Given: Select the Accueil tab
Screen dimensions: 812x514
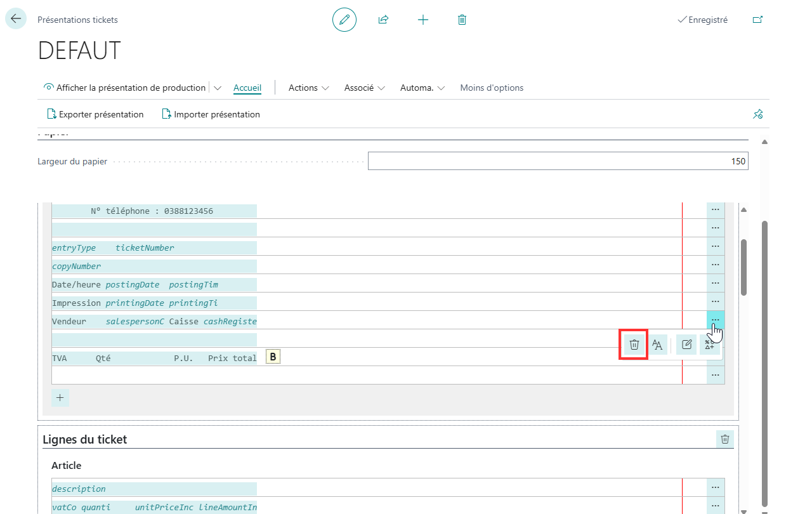Looking at the screenshot, I should pyautogui.click(x=247, y=88).
